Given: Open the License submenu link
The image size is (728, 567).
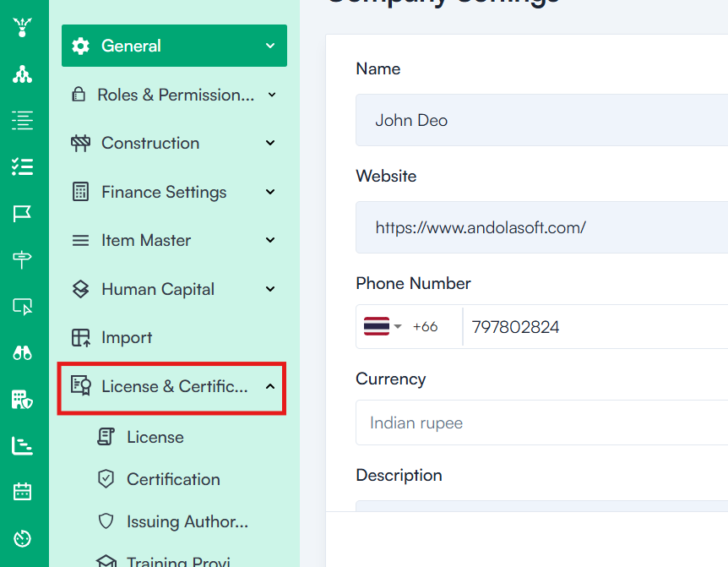Looking at the screenshot, I should click(x=155, y=437).
